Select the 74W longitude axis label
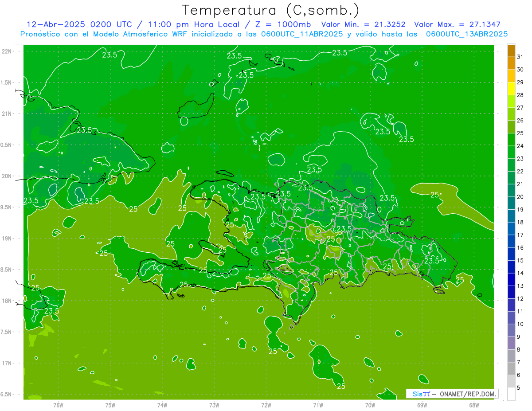The image size is (532, 411). 162,405
